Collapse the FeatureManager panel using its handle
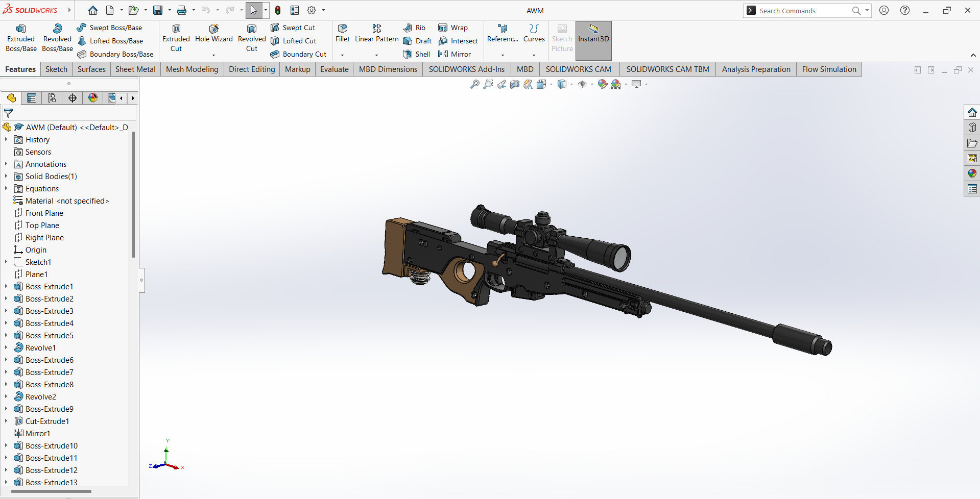The width and height of the screenshot is (980, 499). click(141, 280)
